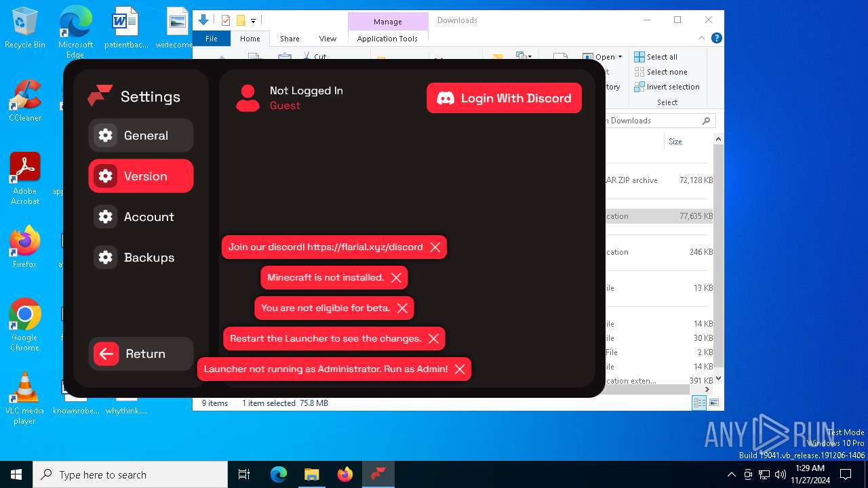Switch to the Share ribbon tab
Image resolution: width=868 pixels, height=488 pixels.
point(290,39)
